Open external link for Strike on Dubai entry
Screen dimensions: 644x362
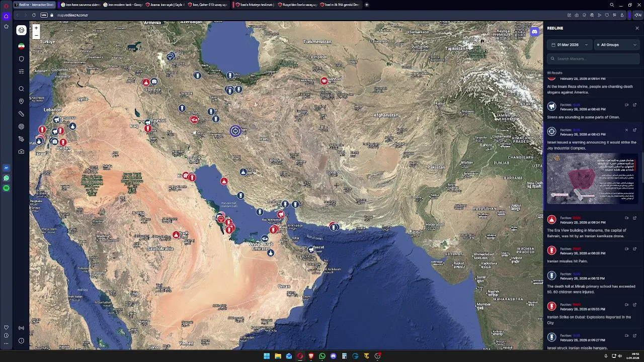pyautogui.click(x=634, y=305)
